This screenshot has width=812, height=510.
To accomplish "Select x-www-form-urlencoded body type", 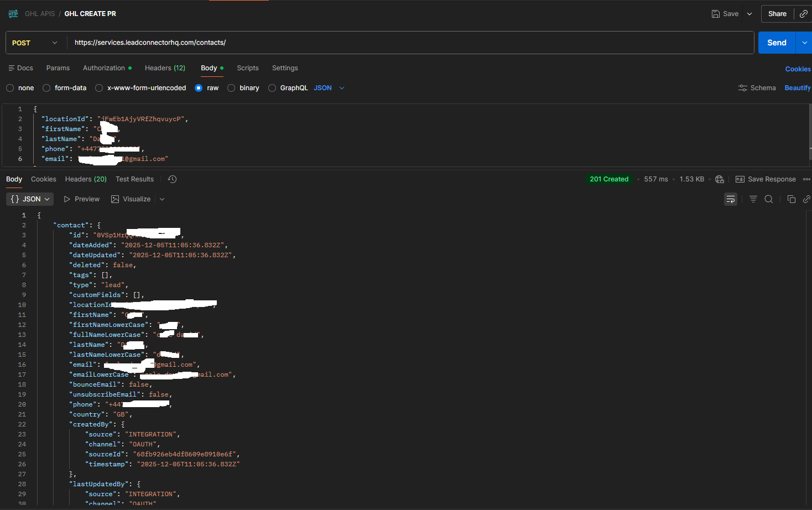I will 99,88.
